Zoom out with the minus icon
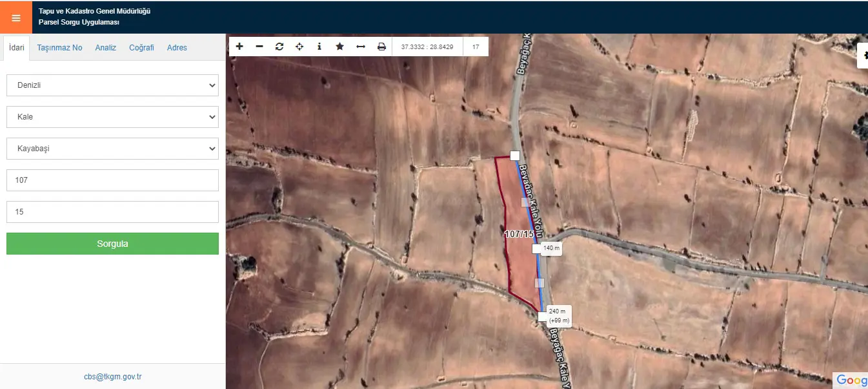Image resolution: width=868 pixels, height=389 pixels. (x=259, y=47)
